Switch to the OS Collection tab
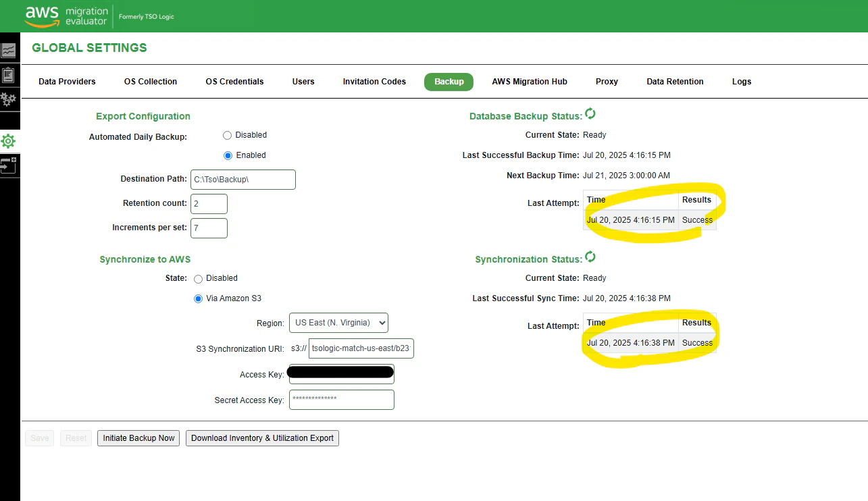Viewport: 868px width, 501px height. [x=151, y=82]
